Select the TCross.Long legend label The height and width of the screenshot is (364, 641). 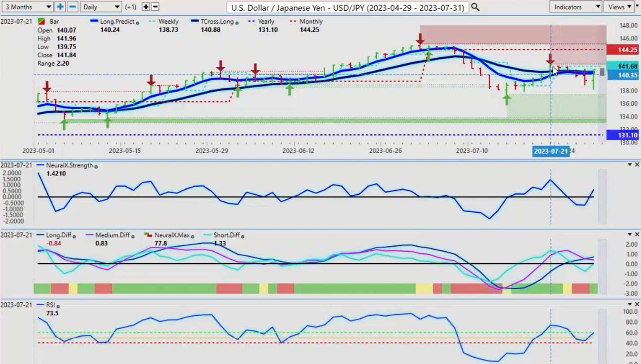[x=217, y=21]
